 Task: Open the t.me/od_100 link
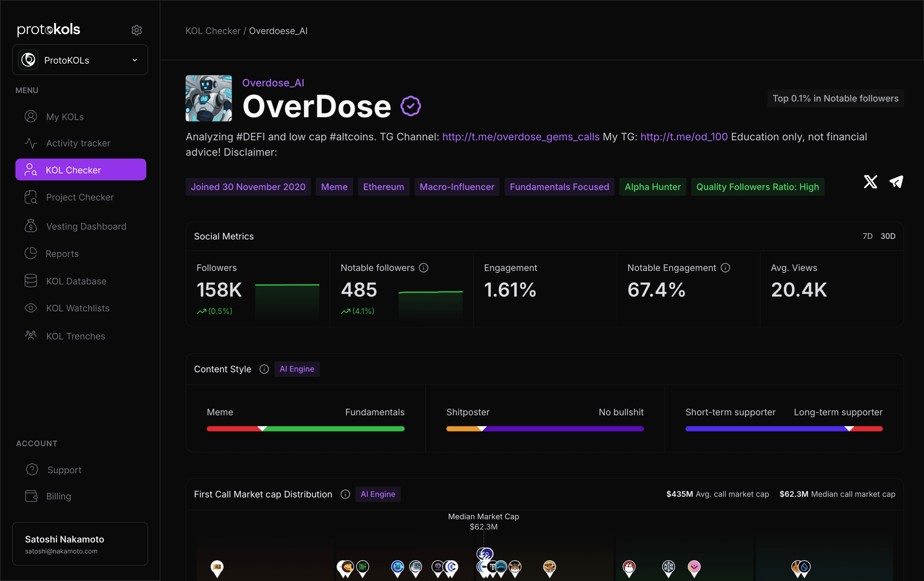click(x=684, y=137)
